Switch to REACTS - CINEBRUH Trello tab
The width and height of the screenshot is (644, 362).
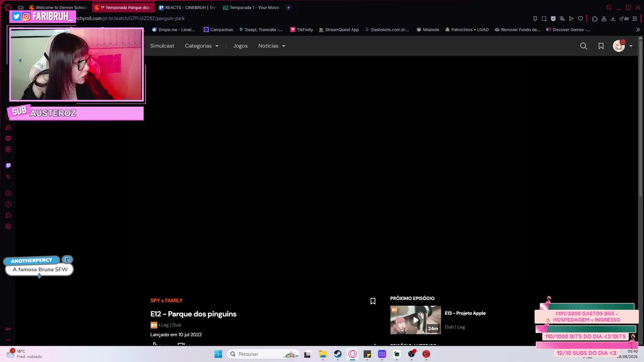pyautogui.click(x=187, y=8)
